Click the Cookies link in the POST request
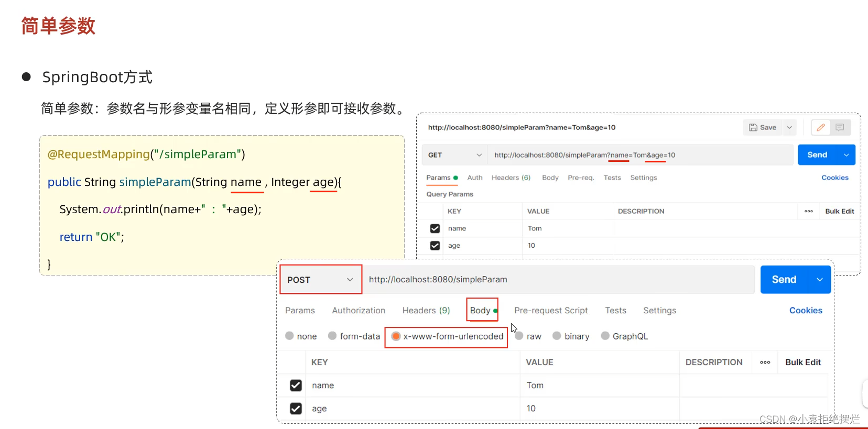Screen dimensions: 868x429 click(x=806, y=310)
